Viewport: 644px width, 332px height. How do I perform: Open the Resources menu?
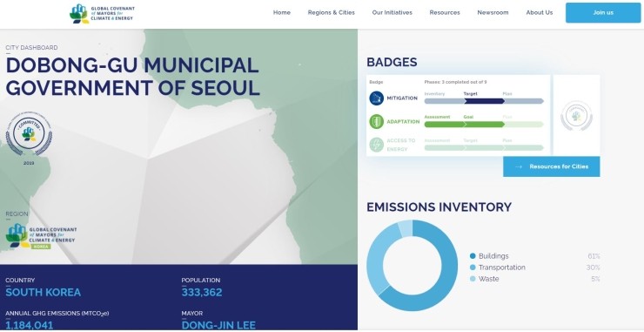click(445, 13)
